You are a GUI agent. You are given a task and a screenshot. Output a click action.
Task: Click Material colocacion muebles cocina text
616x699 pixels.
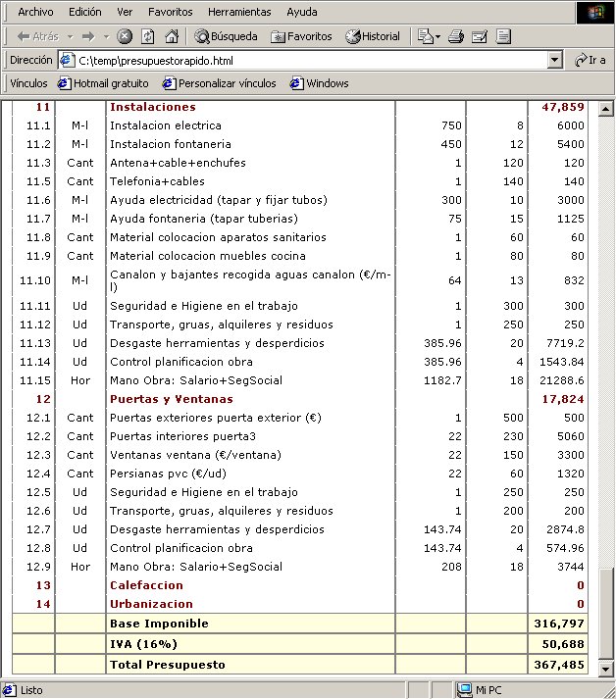pos(207,256)
